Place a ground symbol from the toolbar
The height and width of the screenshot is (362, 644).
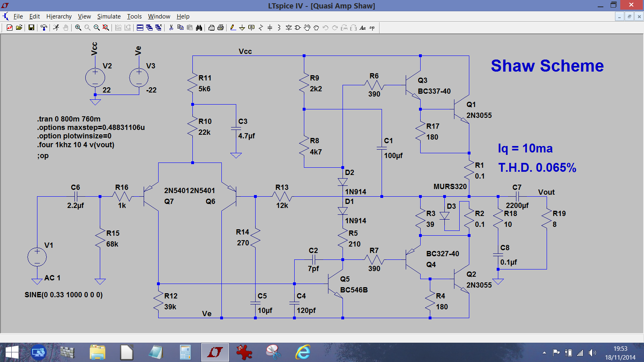coord(242,28)
